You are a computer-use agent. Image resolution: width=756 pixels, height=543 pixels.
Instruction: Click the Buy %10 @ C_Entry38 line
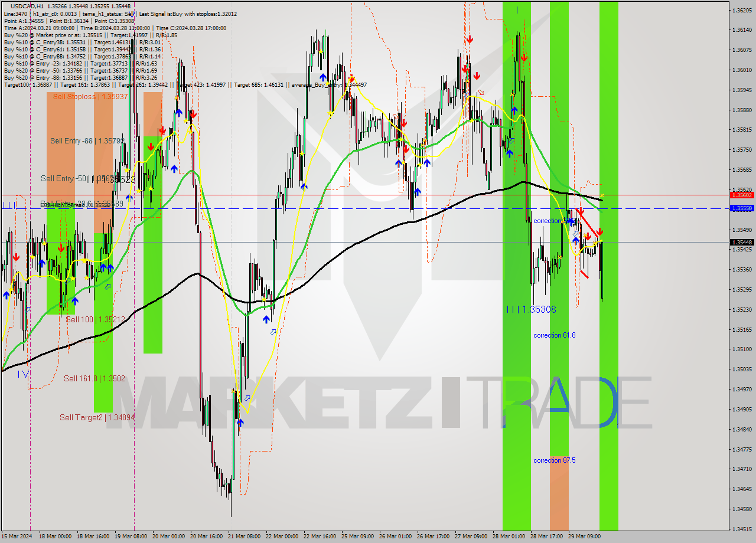(82, 42)
